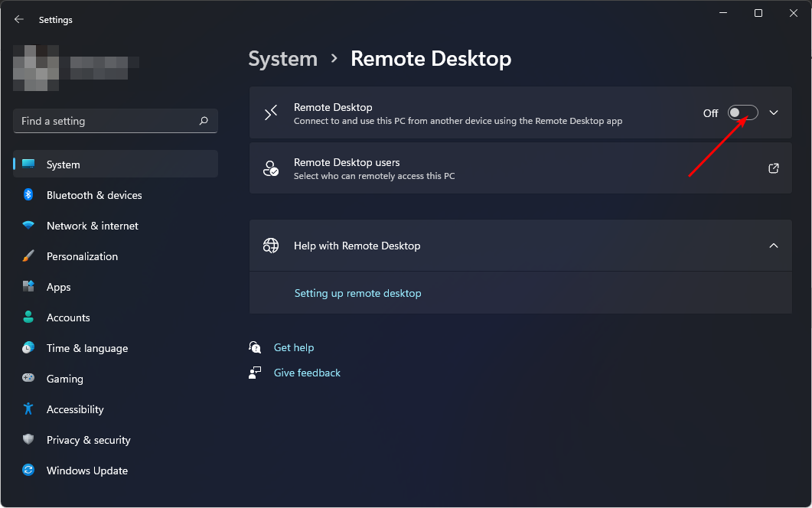Click the Give feedback link
Viewport: 812px width, 508px height.
tap(307, 373)
